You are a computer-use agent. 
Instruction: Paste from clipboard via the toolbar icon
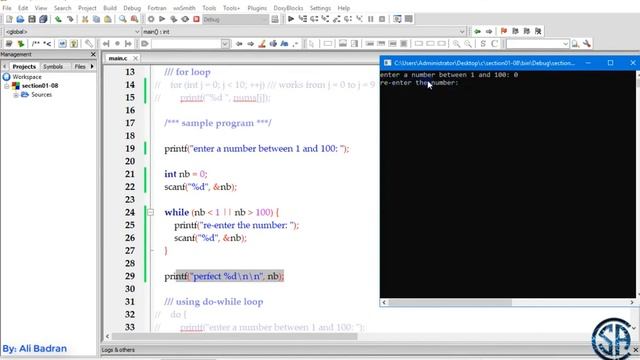108,19
